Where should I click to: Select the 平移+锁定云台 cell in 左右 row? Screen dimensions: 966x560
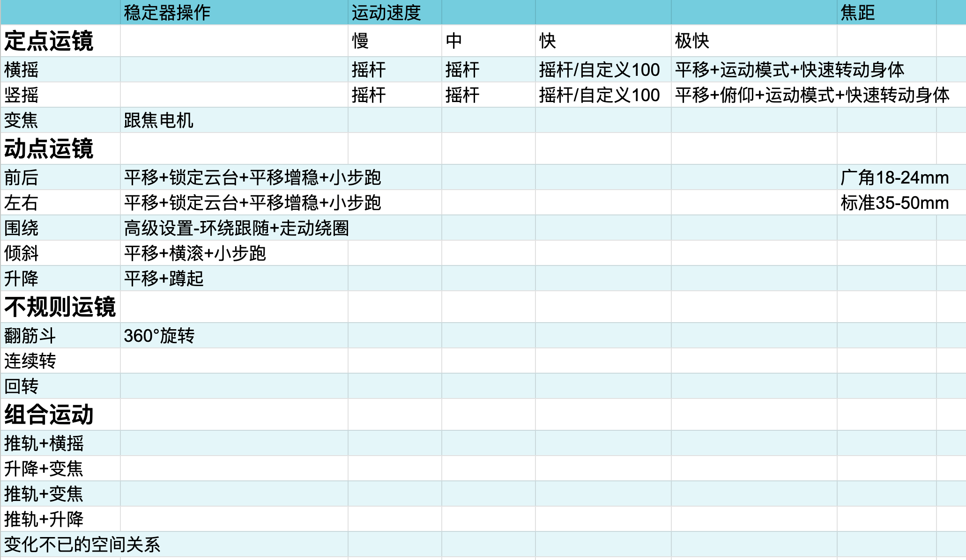tap(252, 203)
